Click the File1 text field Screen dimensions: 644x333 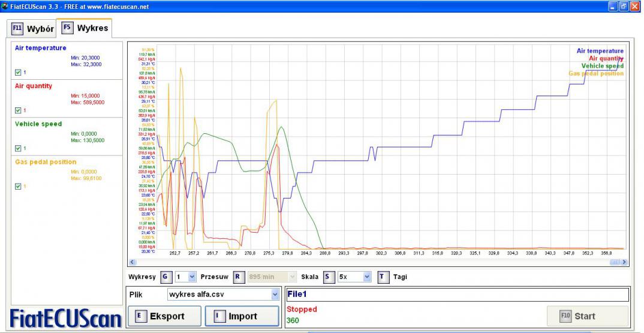(457, 295)
